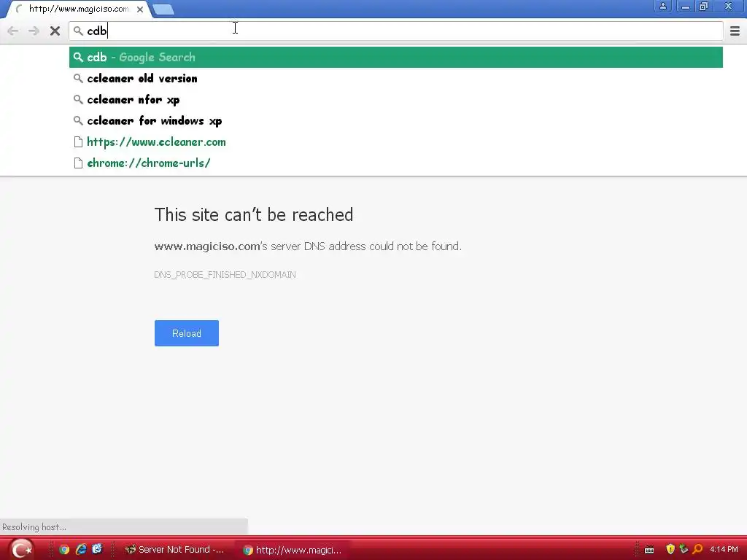The image size is (747, 560).
Task: Launch Chrome from quick launch
Action: click(x=64, y=550)
